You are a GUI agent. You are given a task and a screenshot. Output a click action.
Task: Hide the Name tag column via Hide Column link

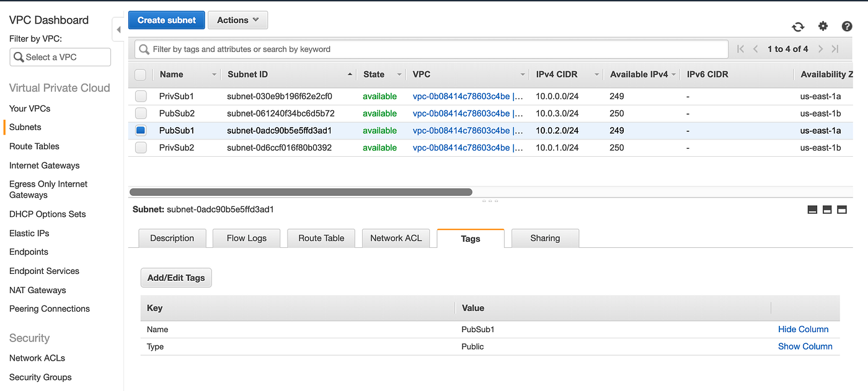(804, 329)
